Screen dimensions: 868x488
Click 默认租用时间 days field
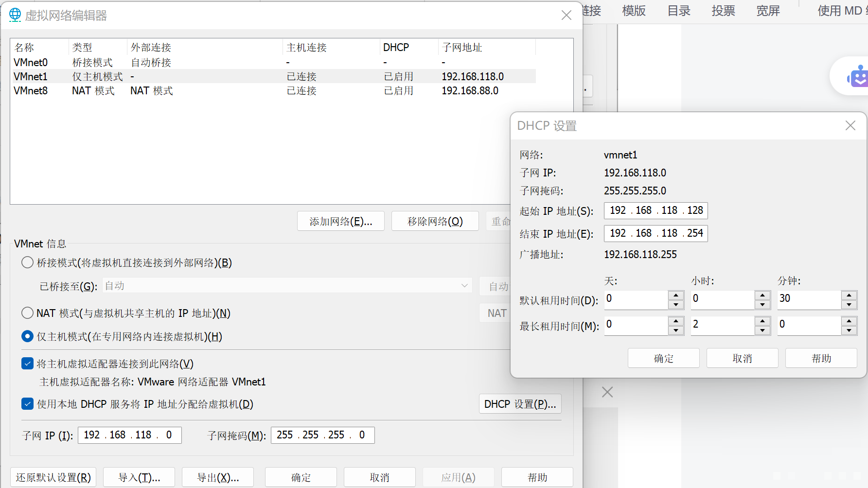coord(636,300)
